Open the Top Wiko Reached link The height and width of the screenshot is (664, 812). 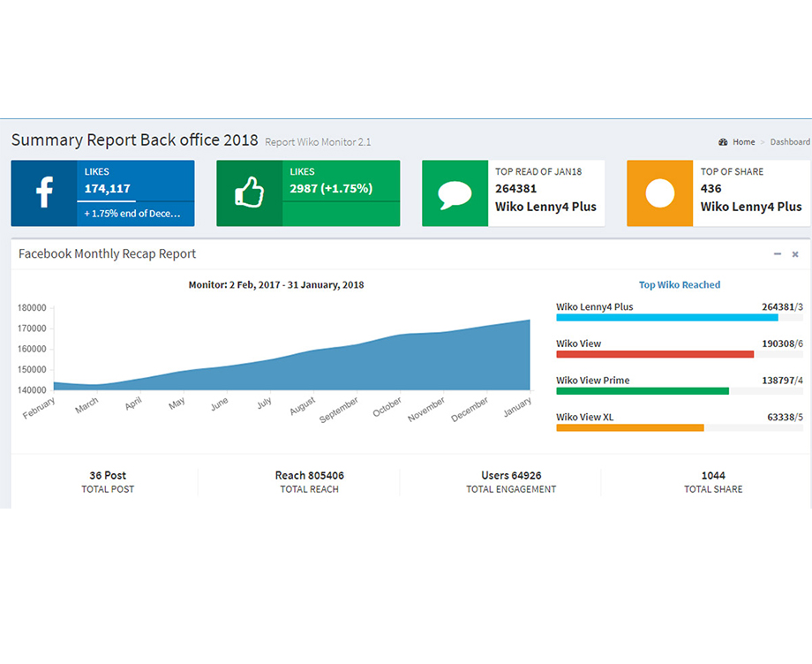tap(680, 285)
